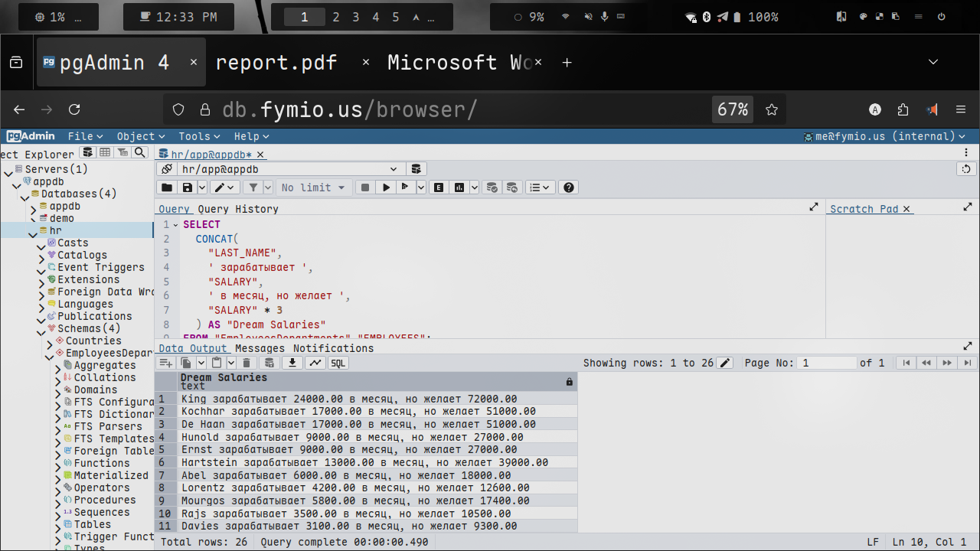The width and height of the screenshot is (980, 551).
Task: Click the Commit transaction icon
Action: tap(492, 187)
